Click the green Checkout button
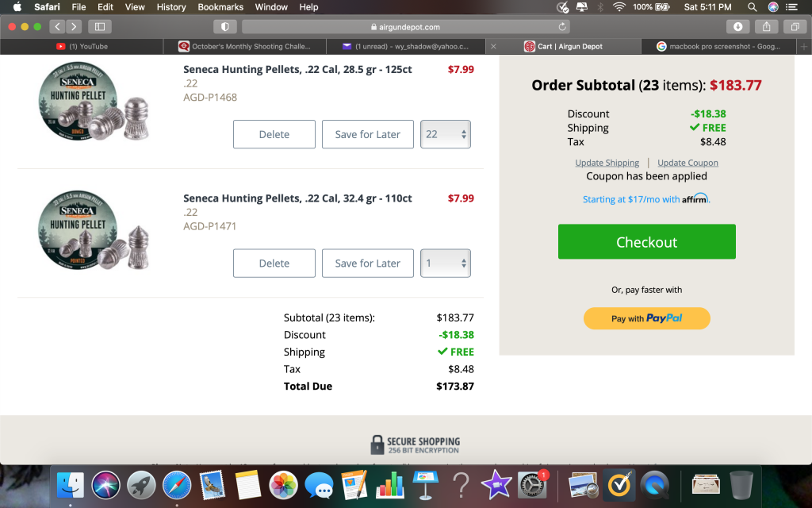The image size is (812, 508). 647,241
